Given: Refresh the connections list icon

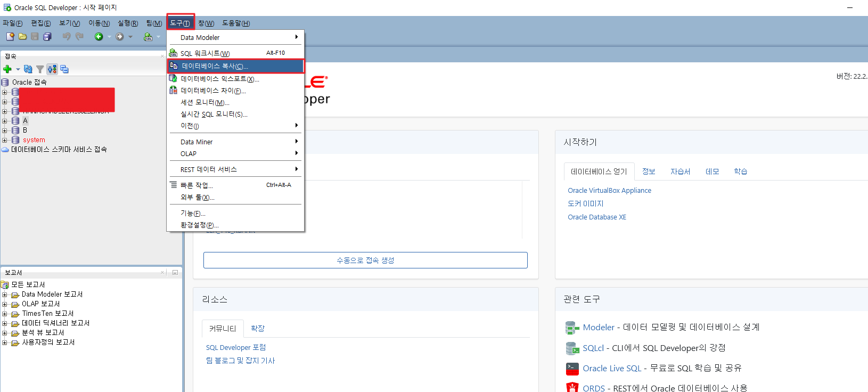Looking at the screenshot, I should (28, 69).
